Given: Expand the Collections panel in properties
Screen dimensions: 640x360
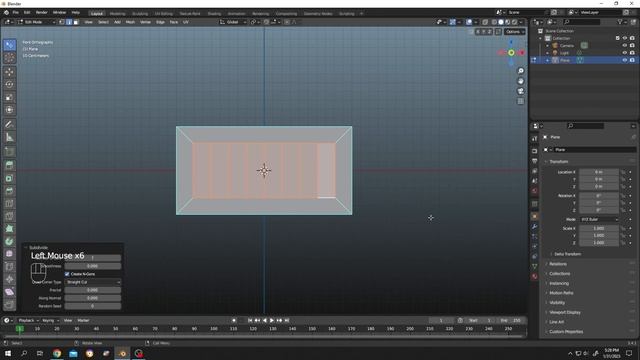Looking at the screenshot, I should (559, 273).
